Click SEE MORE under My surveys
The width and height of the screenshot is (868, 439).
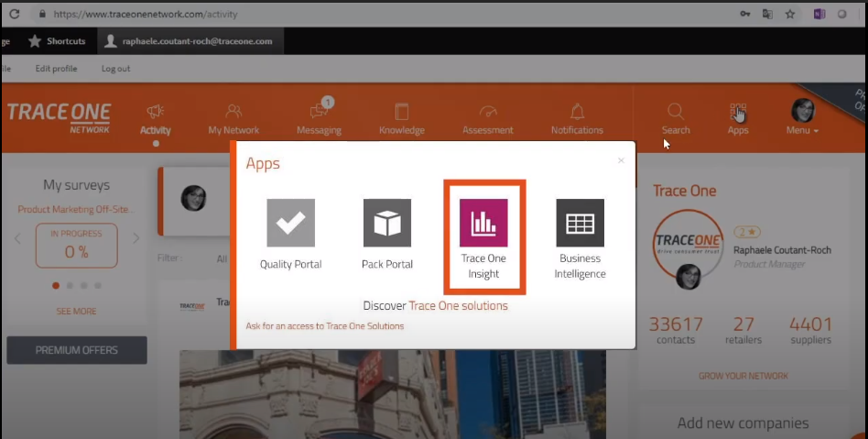(76, 312)
